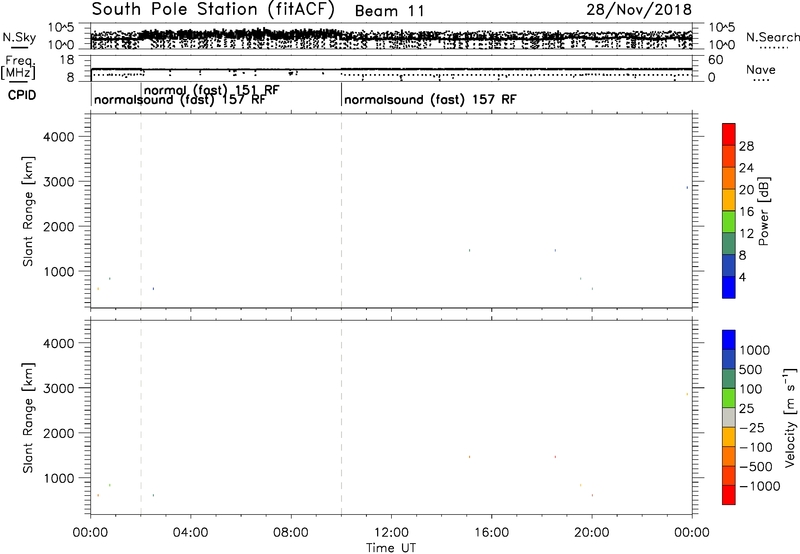Click the Slant Range label of velocity panel

pyautogui.click(x=28, y=418)
